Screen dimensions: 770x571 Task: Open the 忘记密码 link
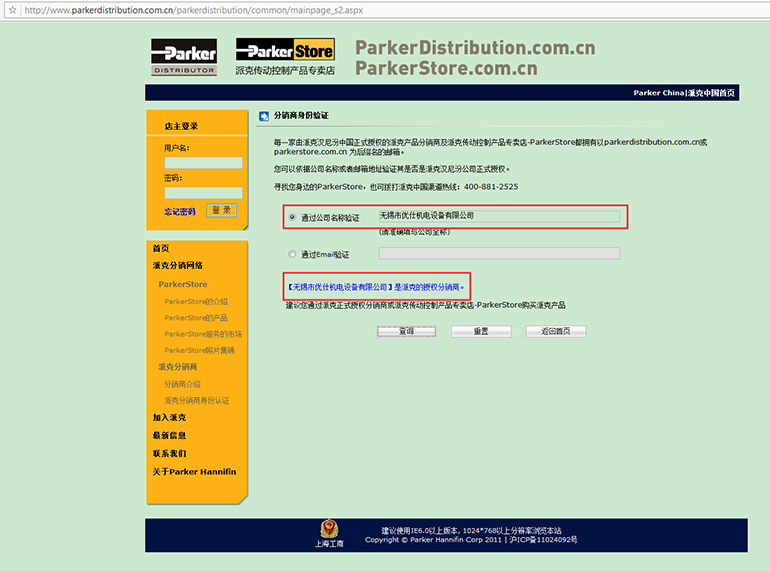[x=180, y=212]
